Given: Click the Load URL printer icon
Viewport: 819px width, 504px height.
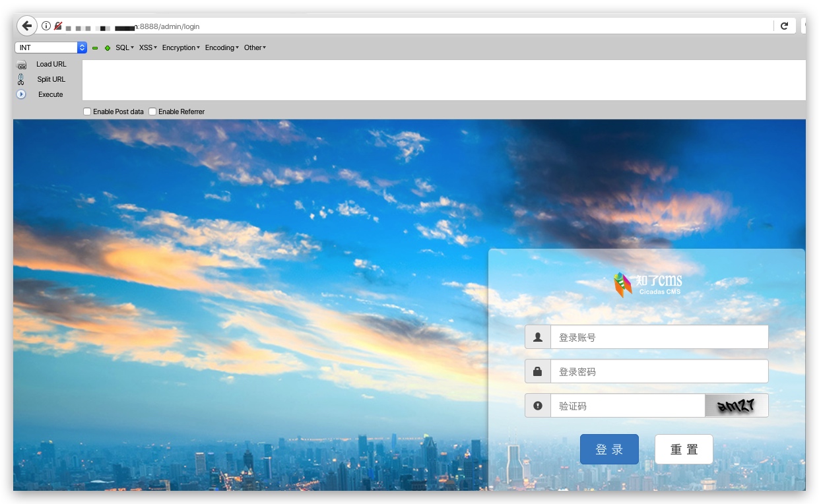Looking at the screenshot, I should [x=21, y=65].
